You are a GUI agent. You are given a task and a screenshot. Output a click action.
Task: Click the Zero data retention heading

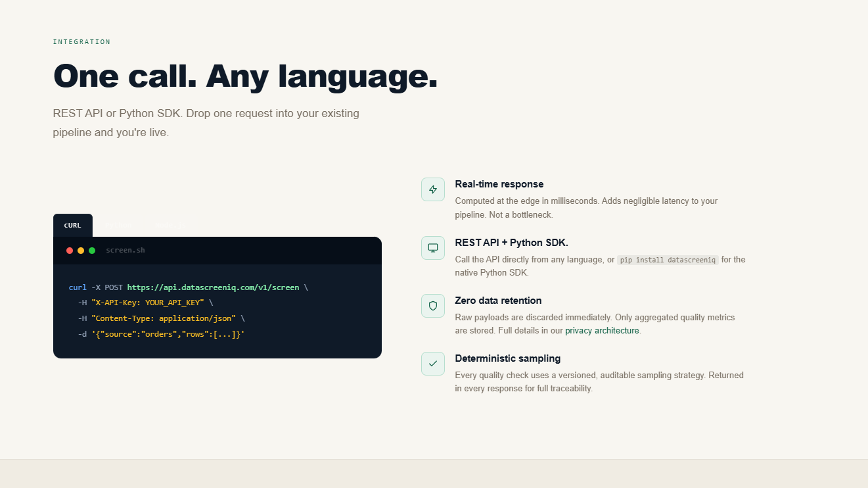[498, 301]
